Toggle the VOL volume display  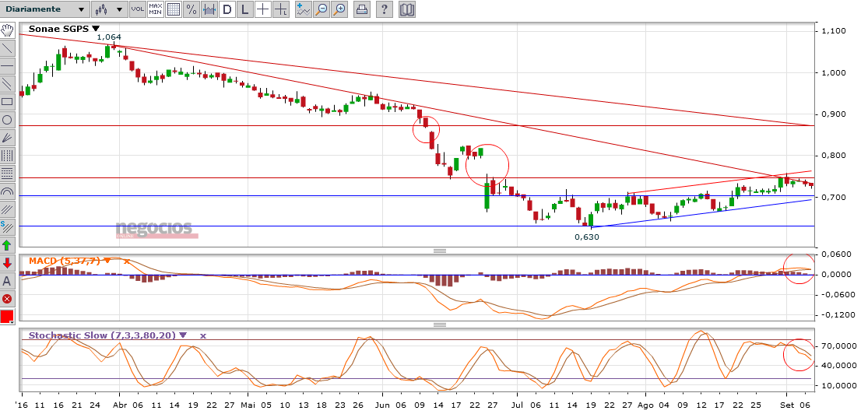point(137,9)
